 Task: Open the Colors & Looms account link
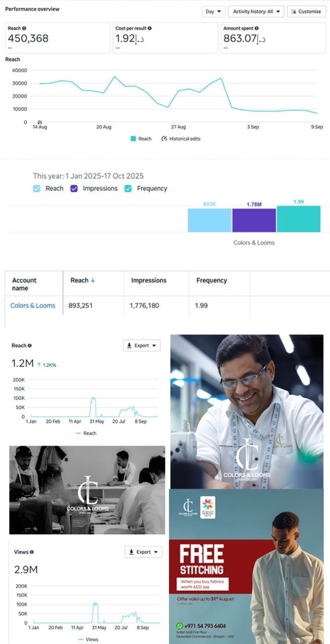[33, 306]
